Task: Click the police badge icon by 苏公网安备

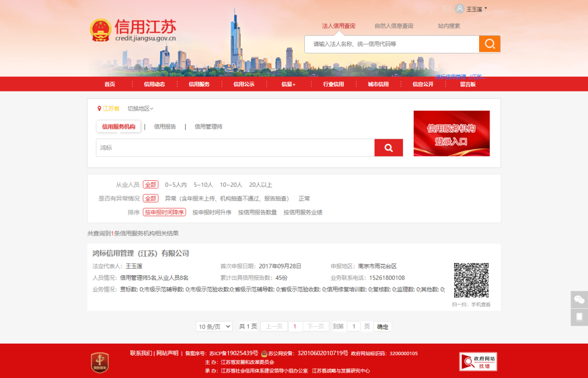Action: [264, 353]
